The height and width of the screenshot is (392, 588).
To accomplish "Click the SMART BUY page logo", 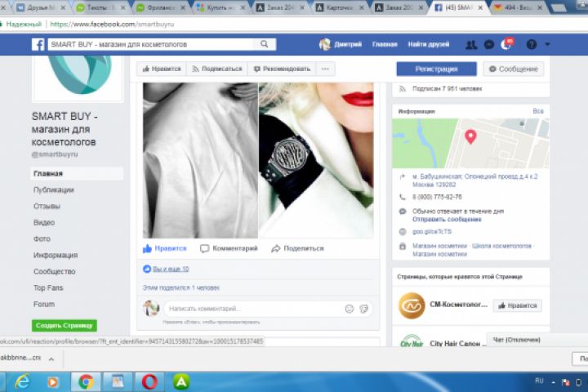I will 78,77.
